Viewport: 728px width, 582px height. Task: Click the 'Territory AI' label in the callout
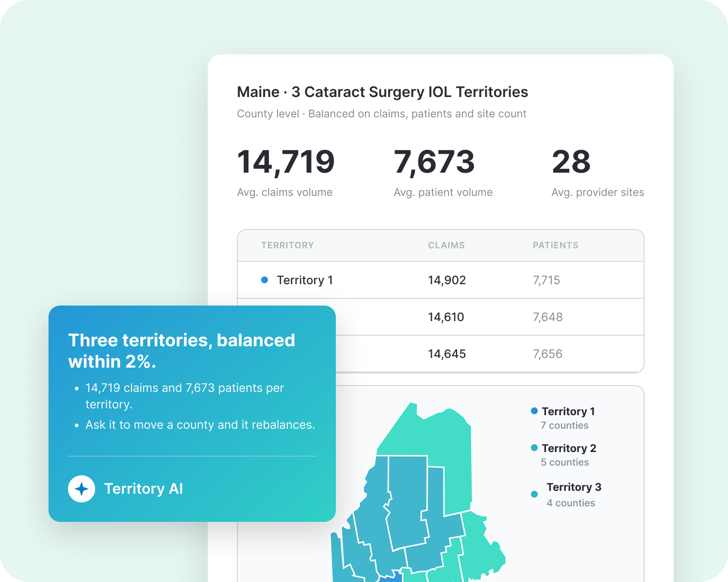pyautogui.click(x=144, y=489)
